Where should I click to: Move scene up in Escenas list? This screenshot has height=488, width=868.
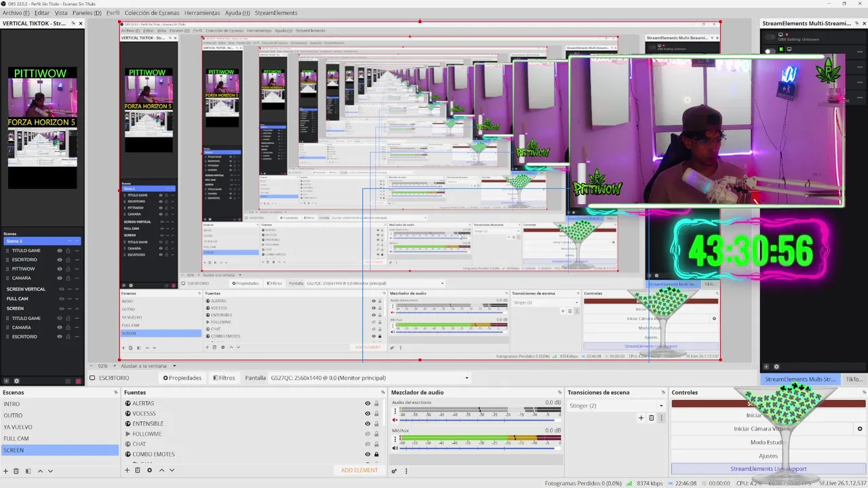coord(40,471)
